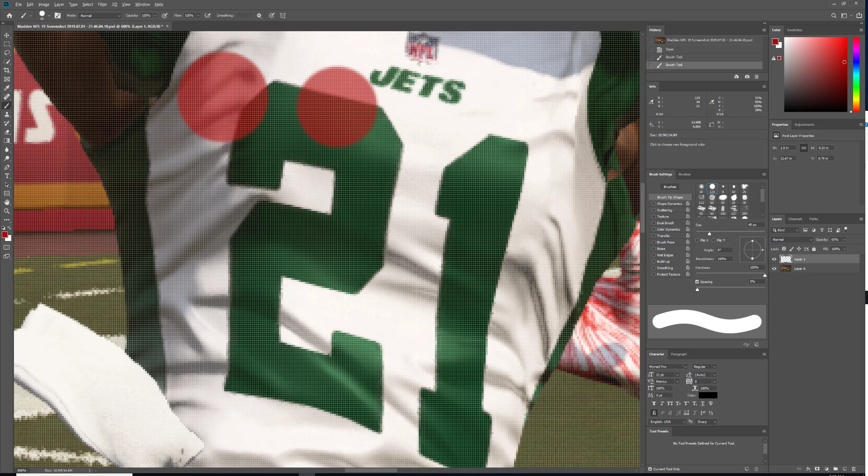Select the Pen tool
Screen dimensions: 868x476
(7, 167)
